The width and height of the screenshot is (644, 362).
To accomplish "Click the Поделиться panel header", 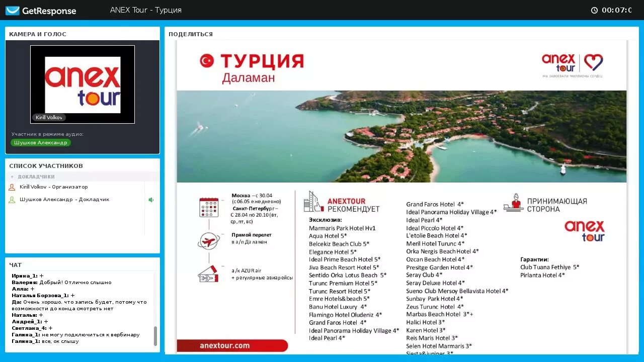I will (191, 34).
